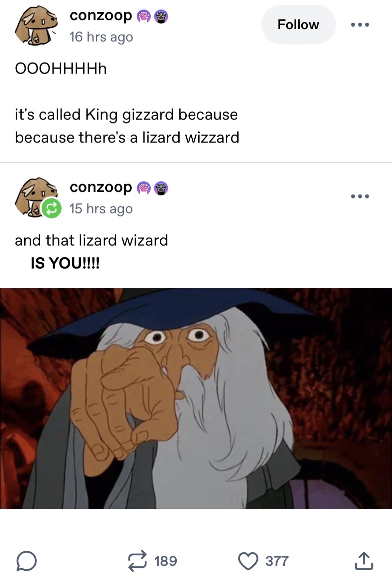Open the conzoop username on the top post

pos(100,15)
